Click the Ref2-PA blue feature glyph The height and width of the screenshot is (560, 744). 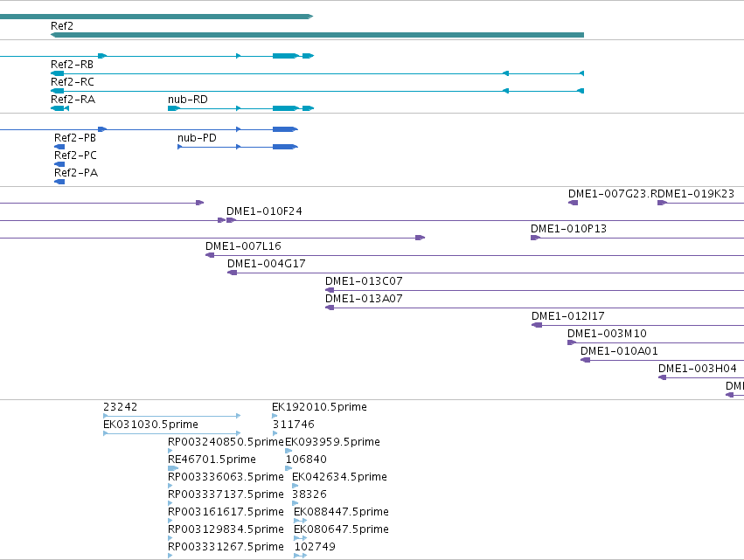click(59, 182)
